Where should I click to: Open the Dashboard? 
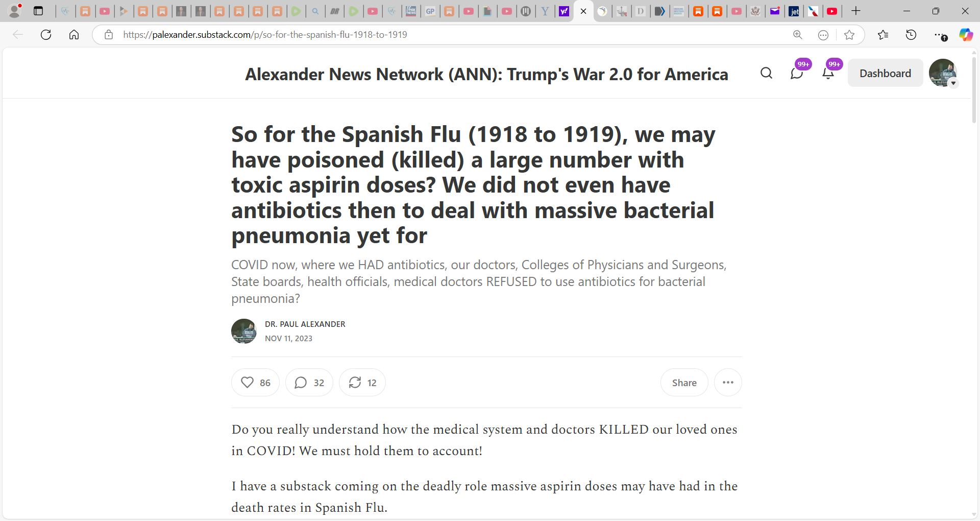click(885, 73)
